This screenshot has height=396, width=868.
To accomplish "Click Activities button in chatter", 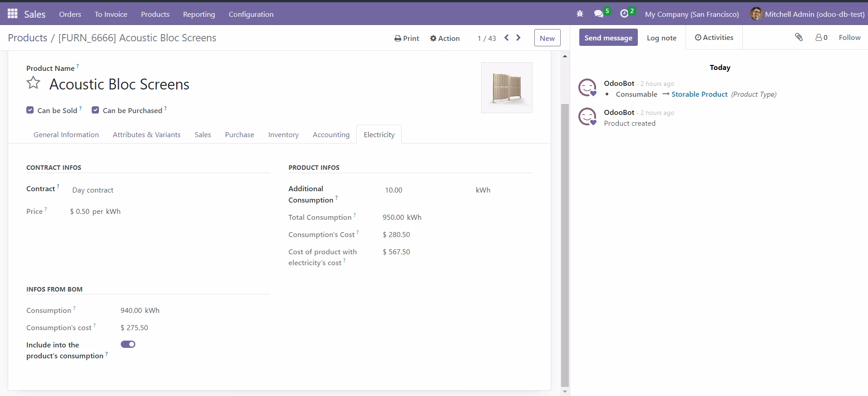I will pos(714,38).
